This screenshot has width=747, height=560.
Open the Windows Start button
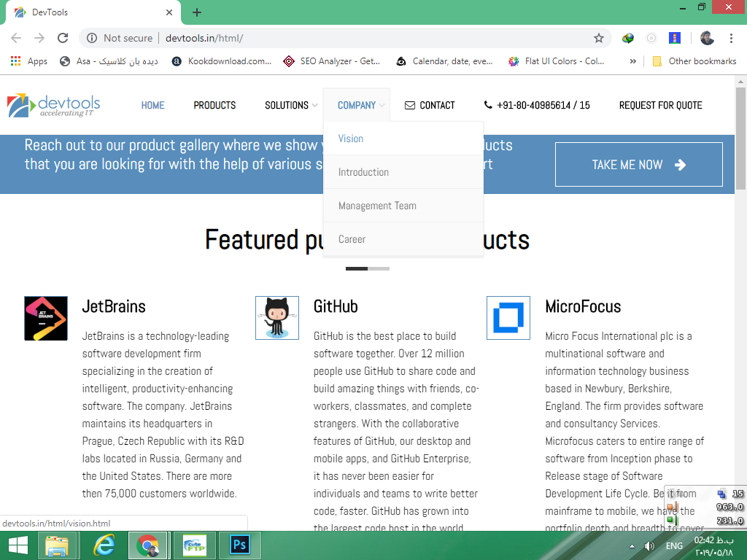point(18,545)
